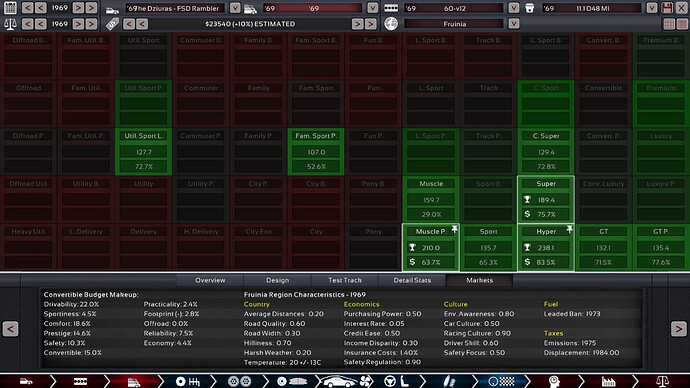The width and height of the screenshot is (690, 388).
Task: Open the suspension spring step
Action: (x=448, y=381)
